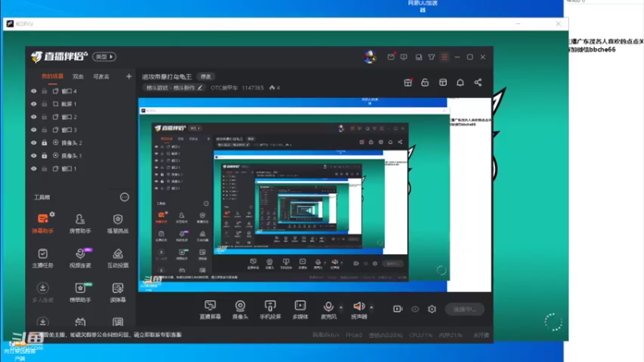This screenshot has width=644, height=362.
Task: Open the 房管助手 tool
Action: (x=80, y=224)
